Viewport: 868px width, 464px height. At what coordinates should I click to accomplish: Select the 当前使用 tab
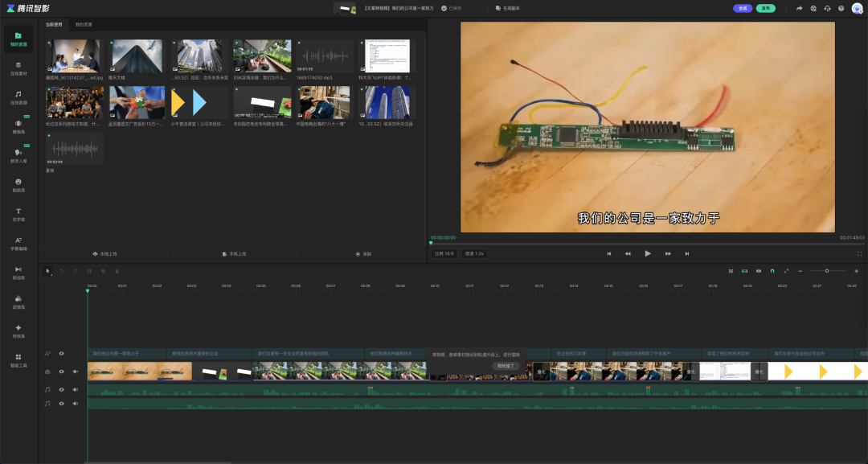[53, 24]
